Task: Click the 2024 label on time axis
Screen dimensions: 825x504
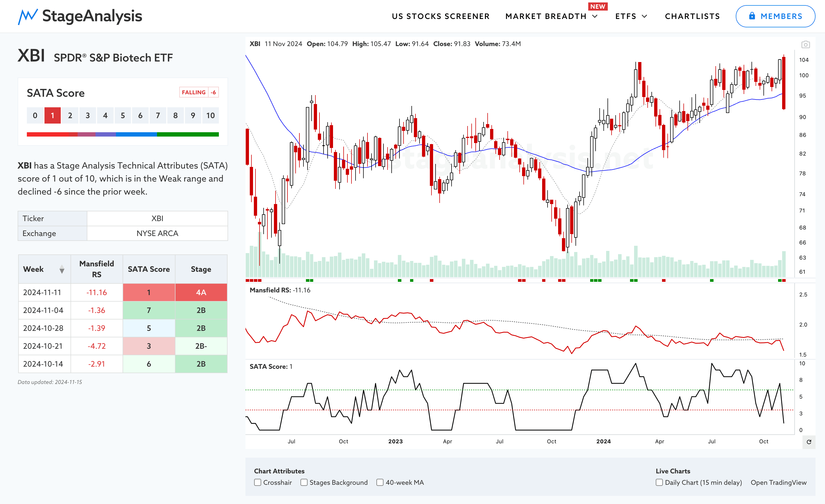Action: (x=603, y=441)
